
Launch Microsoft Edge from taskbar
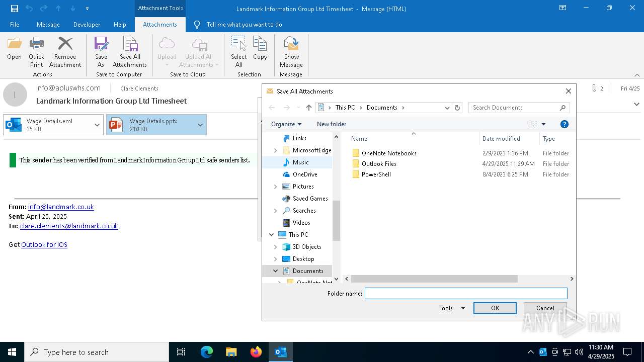[207, 352]
